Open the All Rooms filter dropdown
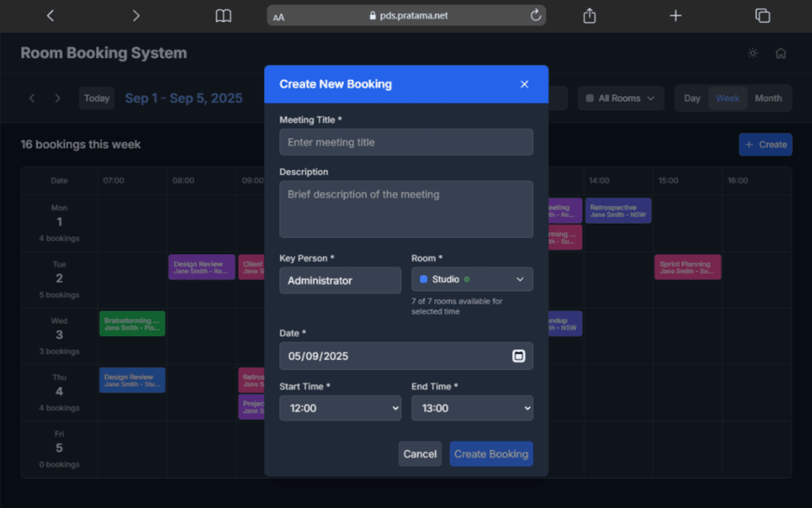 tap(620, 98)
